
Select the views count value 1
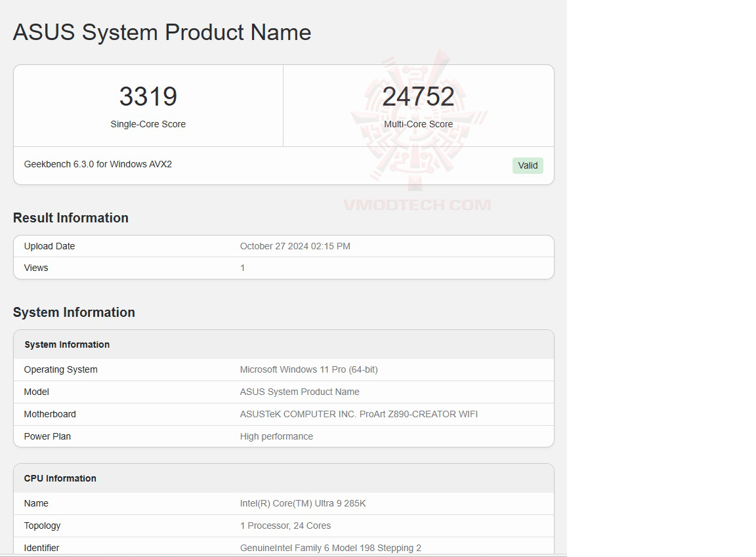[x=243, y=268]
